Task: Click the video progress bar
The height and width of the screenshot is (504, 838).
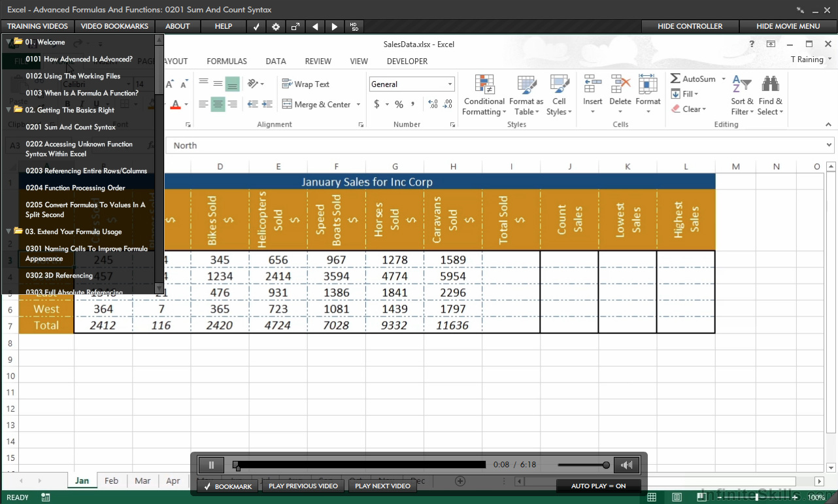Action: click(x=360, y=465)
